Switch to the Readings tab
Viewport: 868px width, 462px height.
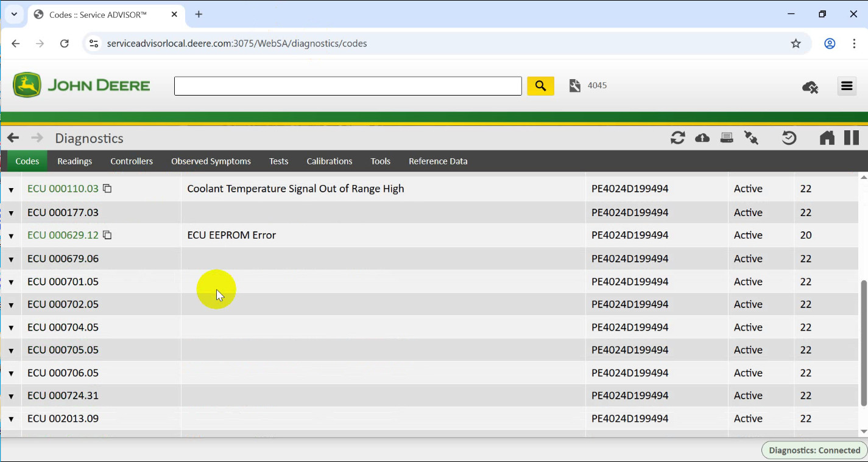coord(75,161)
